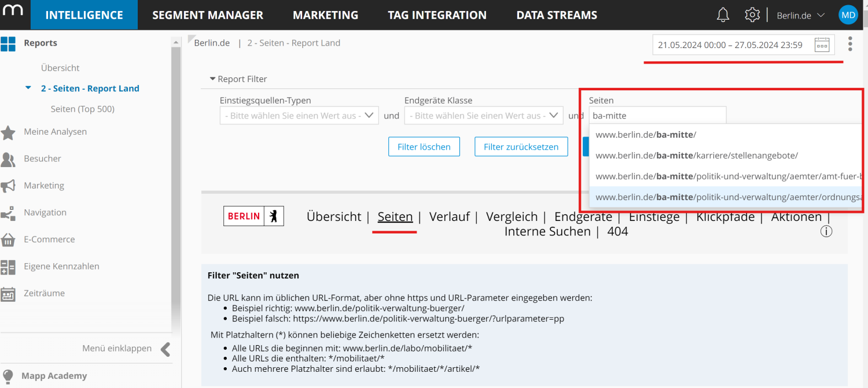Click the Filter zurücksetzen button
Screen dimensions: 868x388
coord(521,146)
